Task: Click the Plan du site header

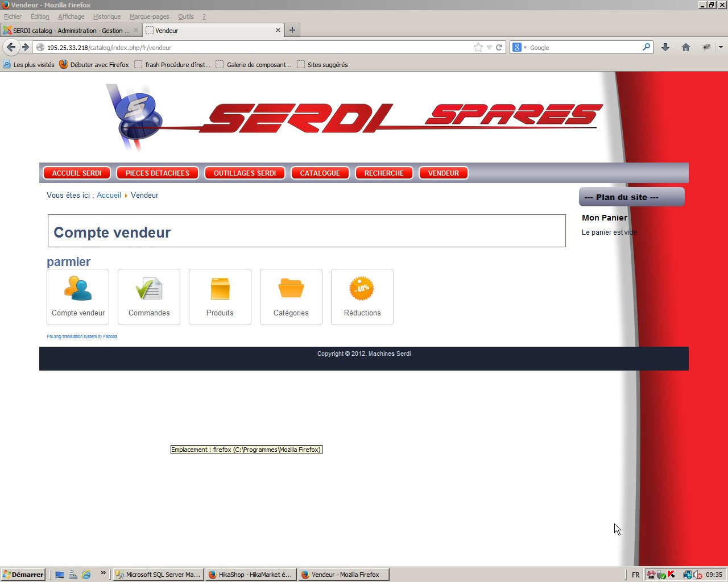Action: click(632, 197)
